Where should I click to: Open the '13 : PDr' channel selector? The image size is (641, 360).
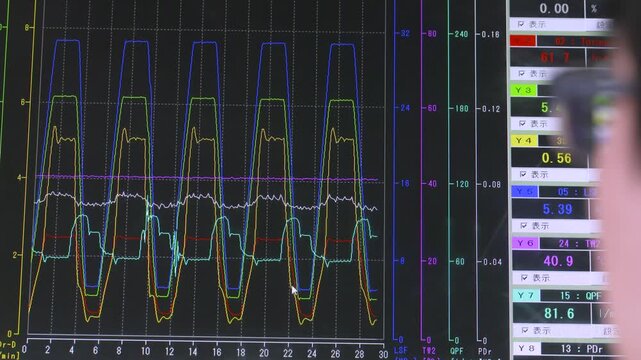(577, 349)
